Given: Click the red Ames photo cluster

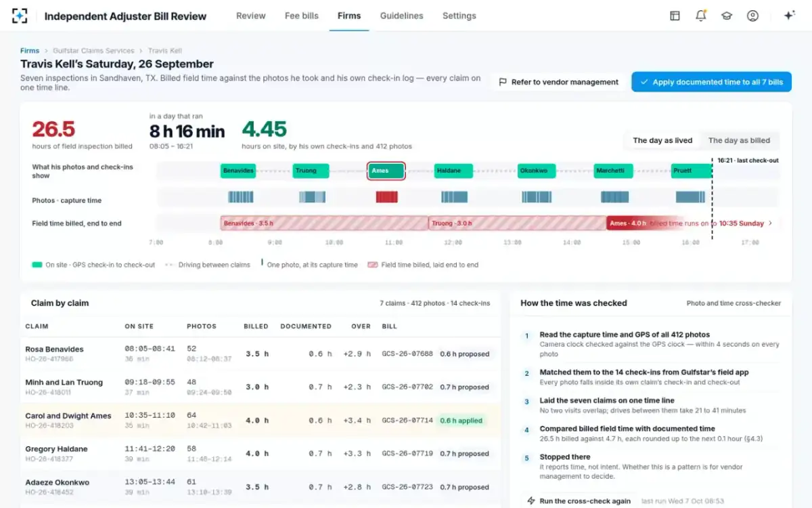Looking at the screenshot, I should [x=387, y=197].
